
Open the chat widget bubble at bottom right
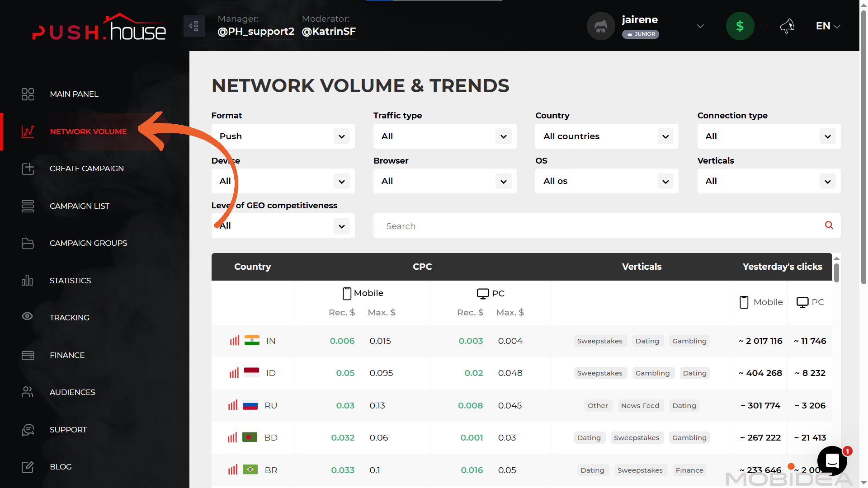click(x=833, y=461)
